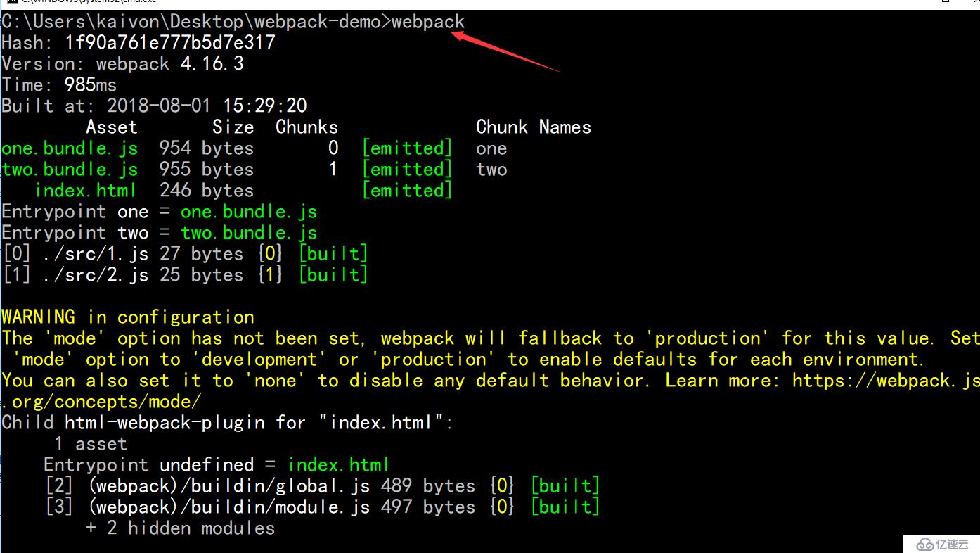Select the build time '985ms'
This screenshot has width=980, height=553.
pos(91,85)
